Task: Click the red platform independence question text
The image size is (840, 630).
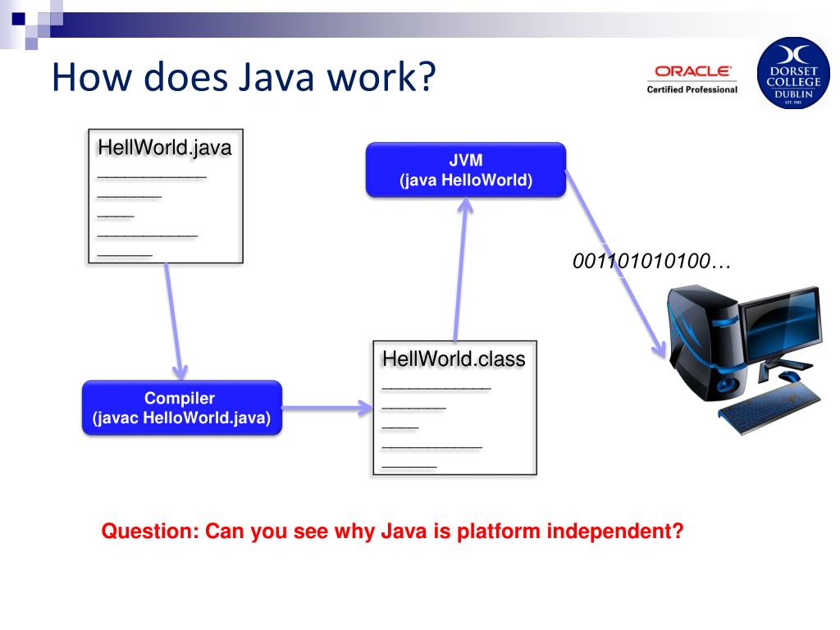Action: [392, 532]
